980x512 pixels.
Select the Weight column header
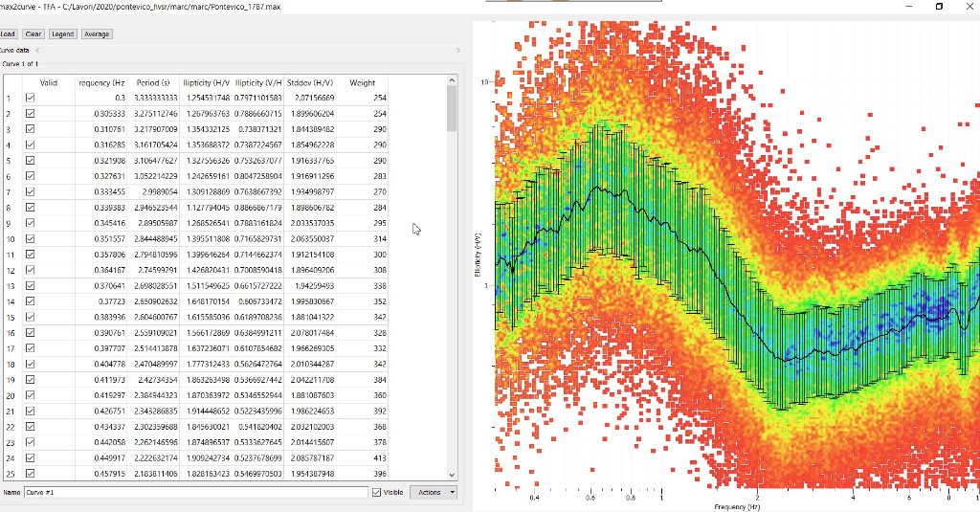362,83
